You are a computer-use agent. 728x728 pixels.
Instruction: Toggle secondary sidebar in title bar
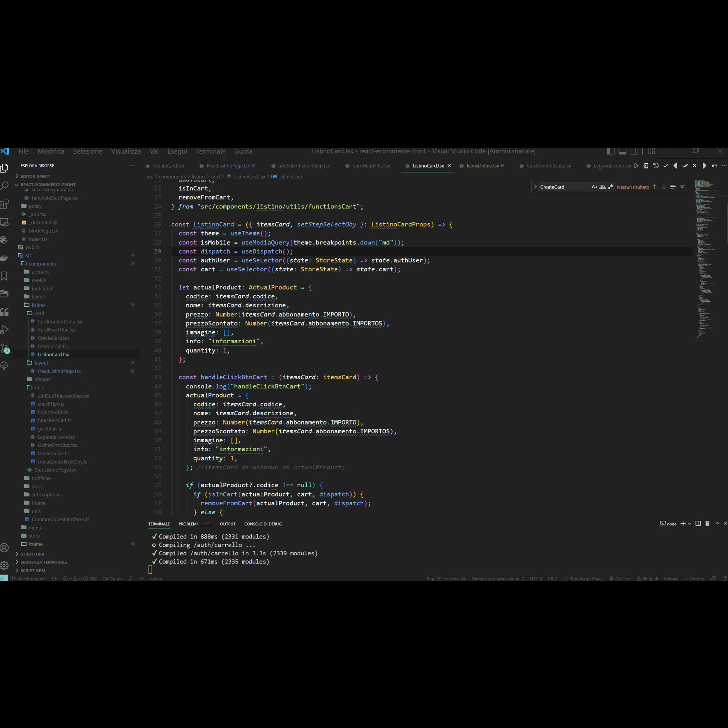point(635,151)
